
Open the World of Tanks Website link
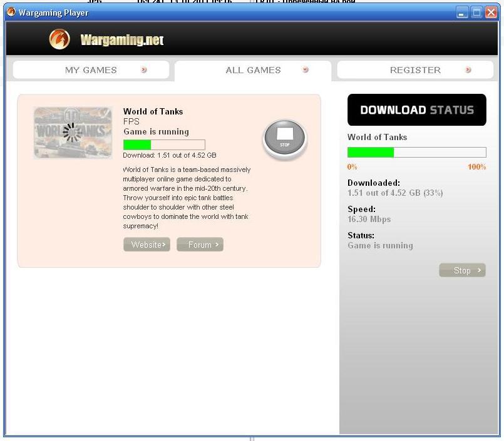click(147, 245)
